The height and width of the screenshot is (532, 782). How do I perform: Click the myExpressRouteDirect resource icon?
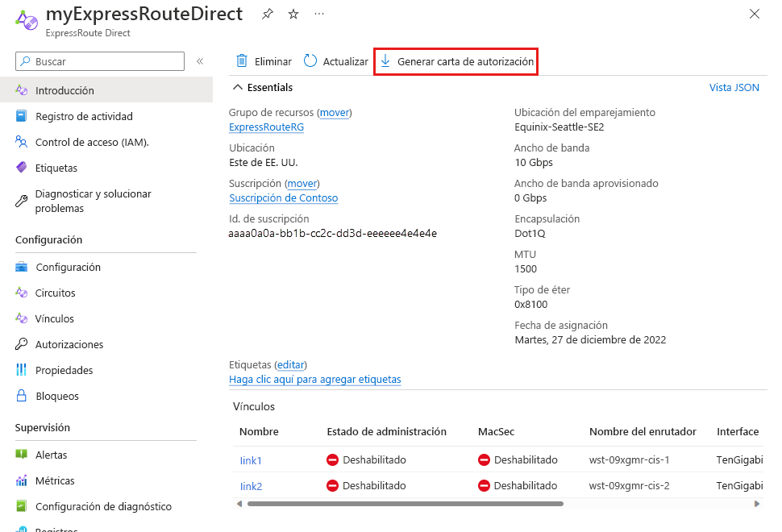point(27,20)
